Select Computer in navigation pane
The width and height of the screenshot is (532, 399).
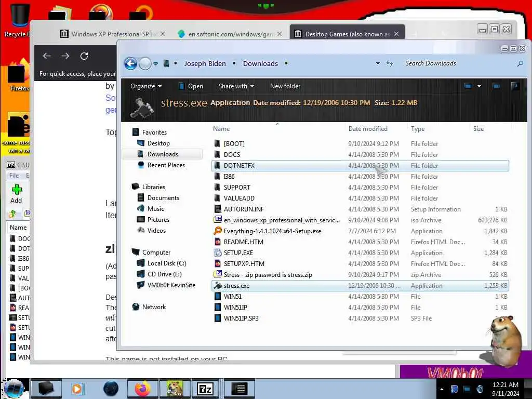coord(156,252)
